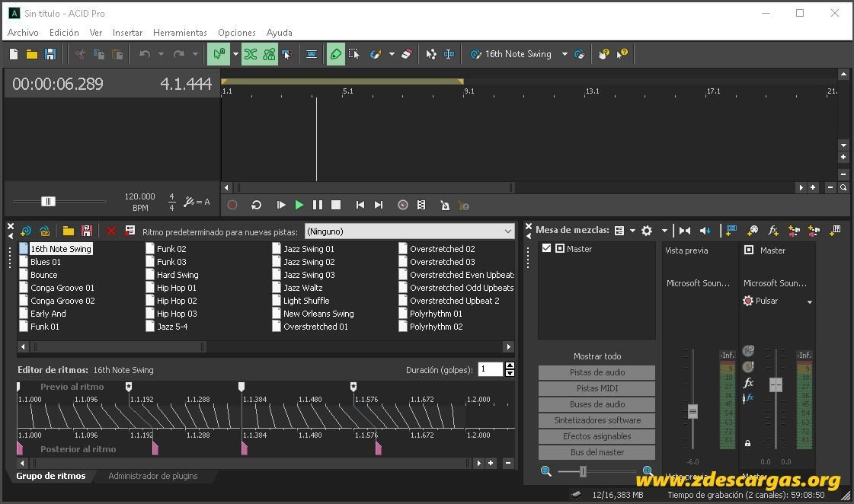Mute the Master bus in channel strip
Image resolution: width=854 pixels, height=504 pixels.
(749, 350)
